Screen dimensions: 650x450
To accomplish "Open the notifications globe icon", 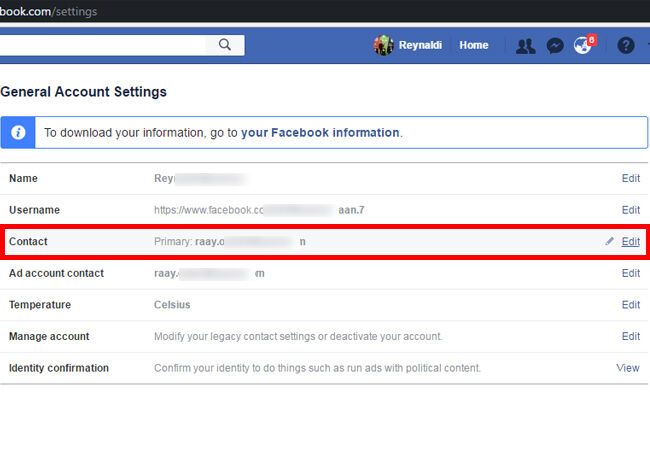I will click(583, 45).
